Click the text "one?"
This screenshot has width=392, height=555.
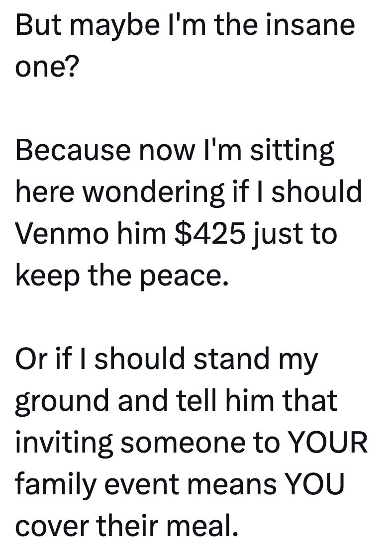click(x=46, y=66)
